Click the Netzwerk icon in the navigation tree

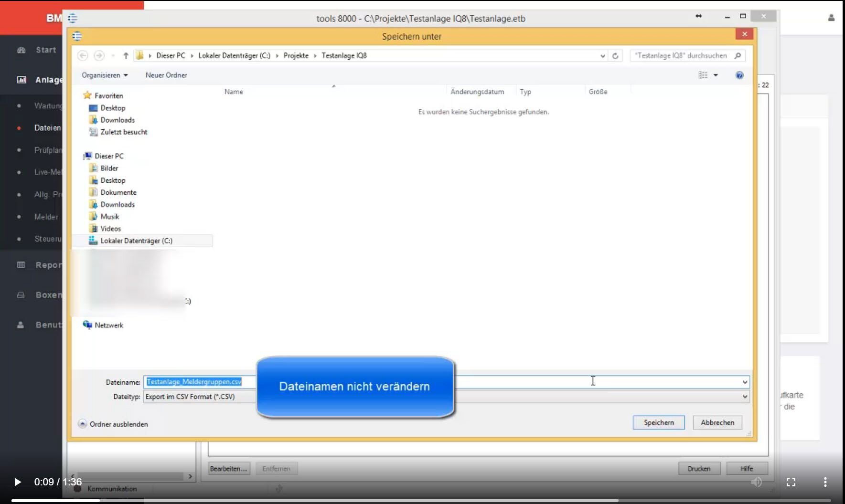pos(87,325)
